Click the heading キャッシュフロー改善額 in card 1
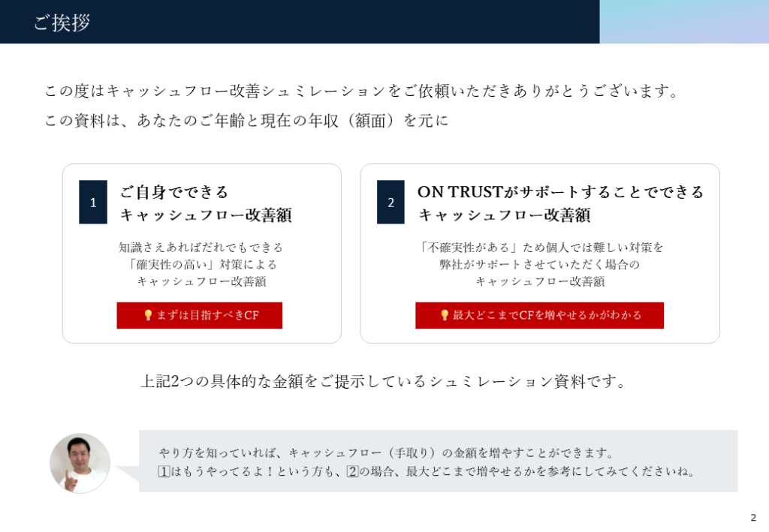Image resolution: width=769 pixels, height=532 pixels. [x=206, y=215]
